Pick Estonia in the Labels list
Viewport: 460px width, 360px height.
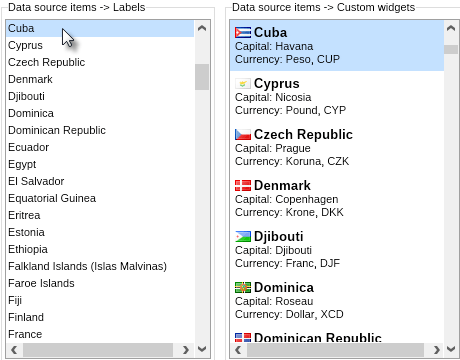[x=100, y=232]
